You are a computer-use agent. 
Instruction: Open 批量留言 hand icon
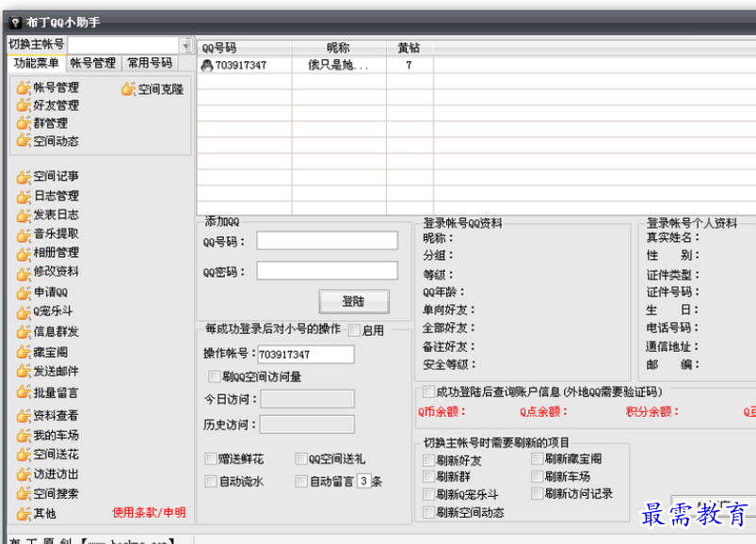click(24, 393)
